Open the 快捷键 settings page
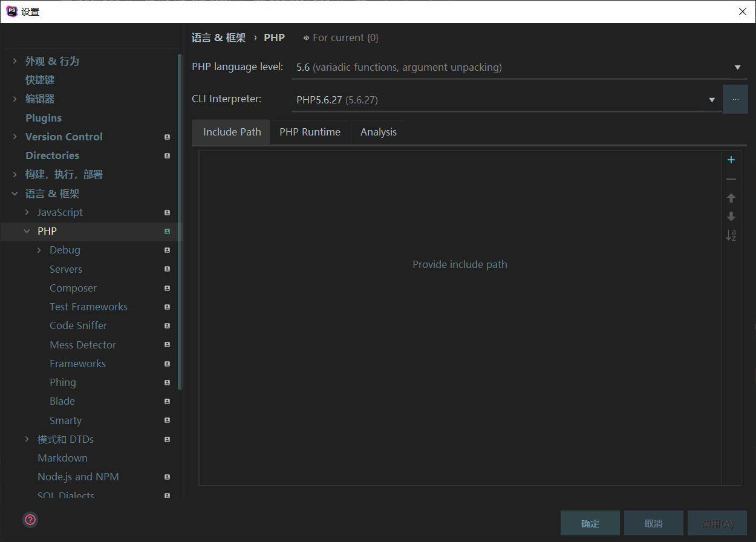The image size is (756, 542). coord(40,80)
